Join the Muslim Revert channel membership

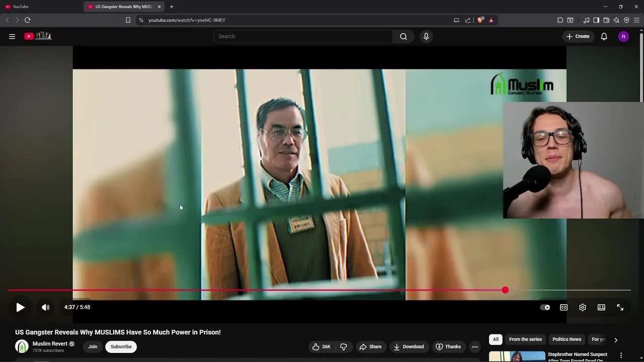coord(93,346)
